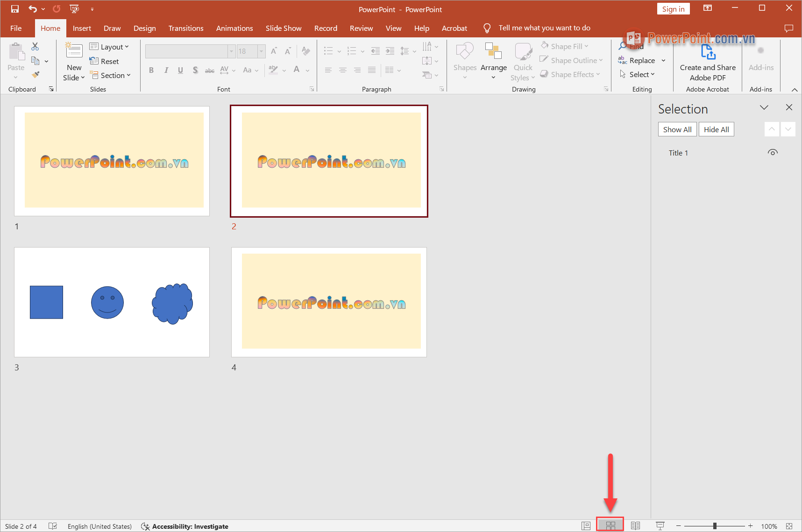
Task: Click the Reset button in Slides group
Action: 104,61
